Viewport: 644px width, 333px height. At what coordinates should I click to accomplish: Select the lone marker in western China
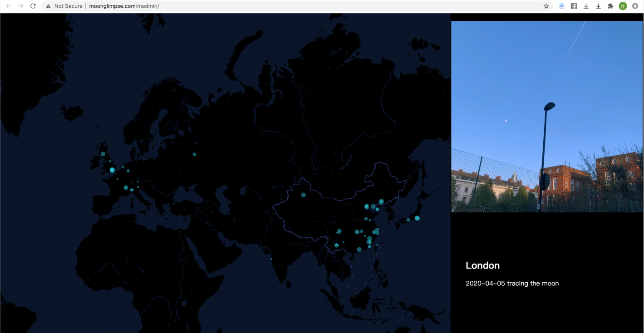click(x=303, y=195)
